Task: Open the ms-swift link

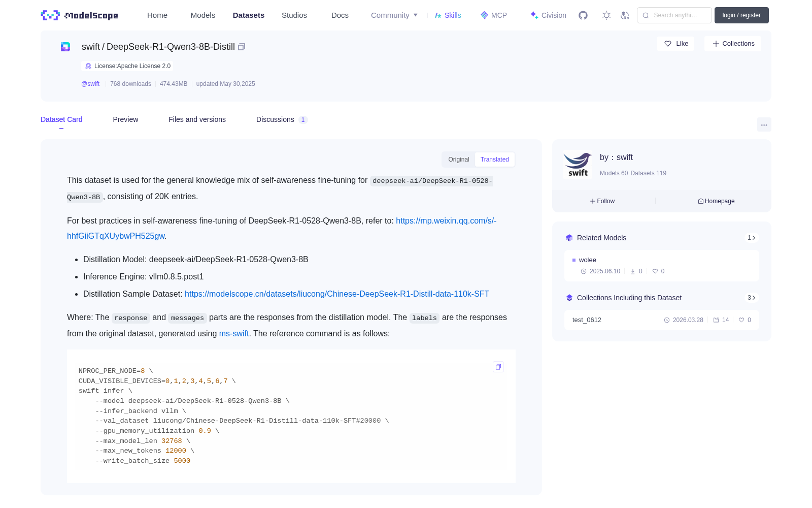Action: [234, 333]
